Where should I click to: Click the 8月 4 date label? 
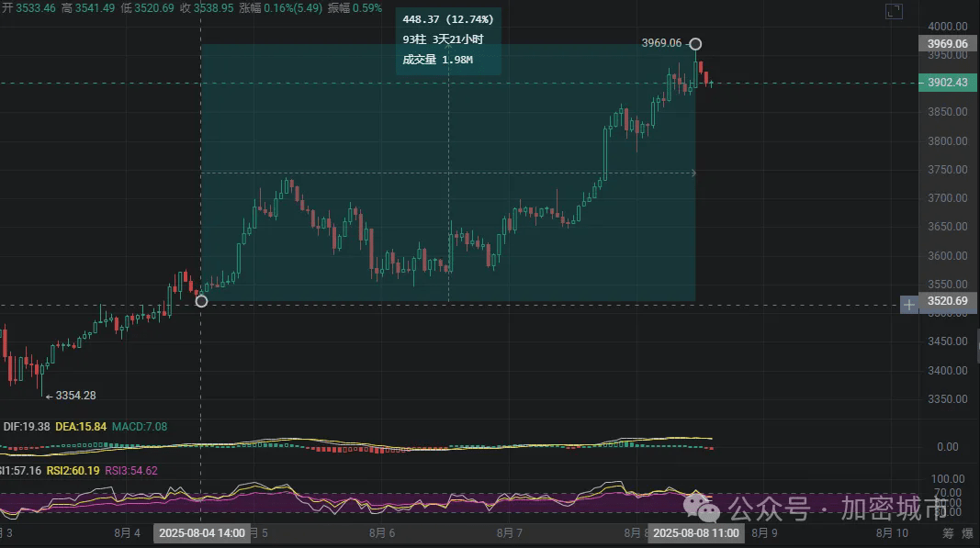click(127, 533)
